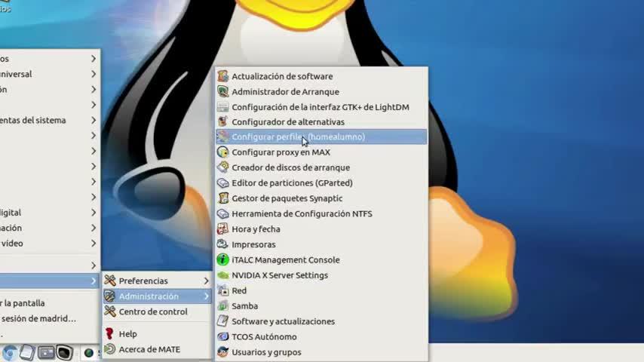Launch the taskbar text editor icon
This screenshot has height=362, width=644.
click(27, 352)
